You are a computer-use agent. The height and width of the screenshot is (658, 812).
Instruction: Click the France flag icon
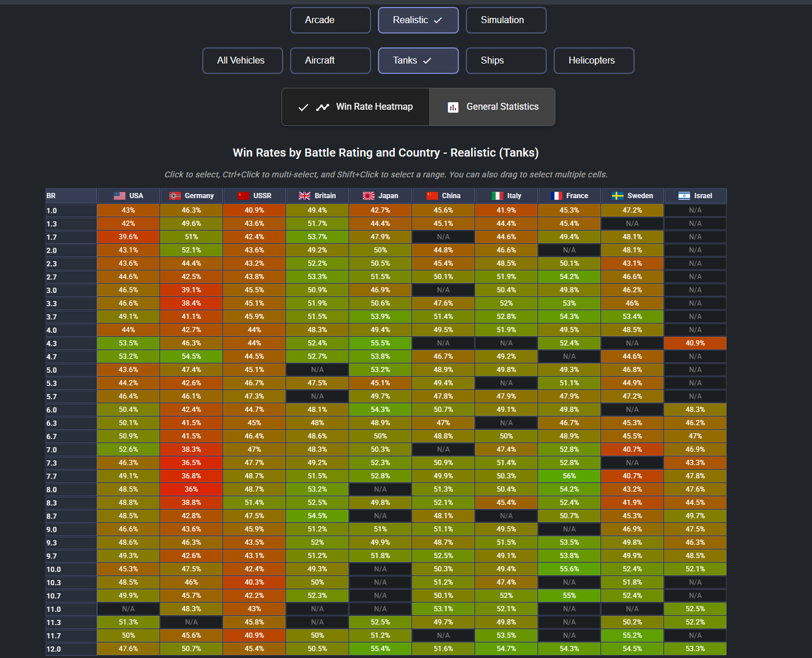[x=557, y=196]
